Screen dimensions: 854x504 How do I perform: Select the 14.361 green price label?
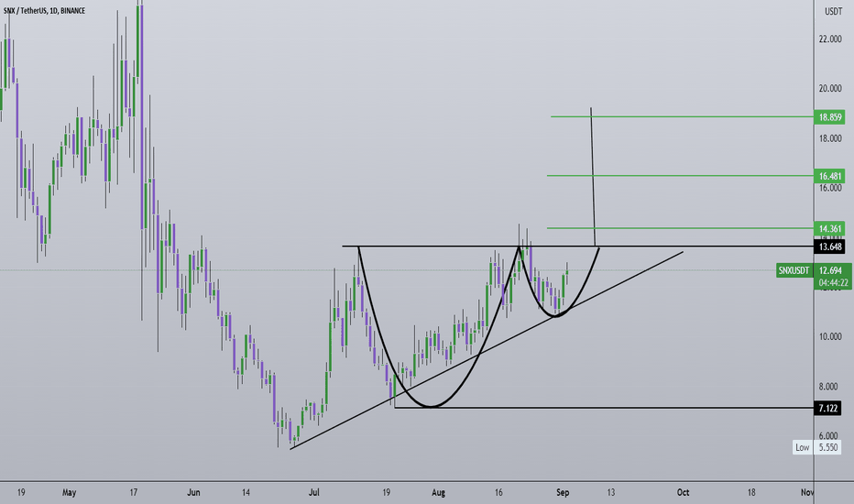[x=829, y=229]
